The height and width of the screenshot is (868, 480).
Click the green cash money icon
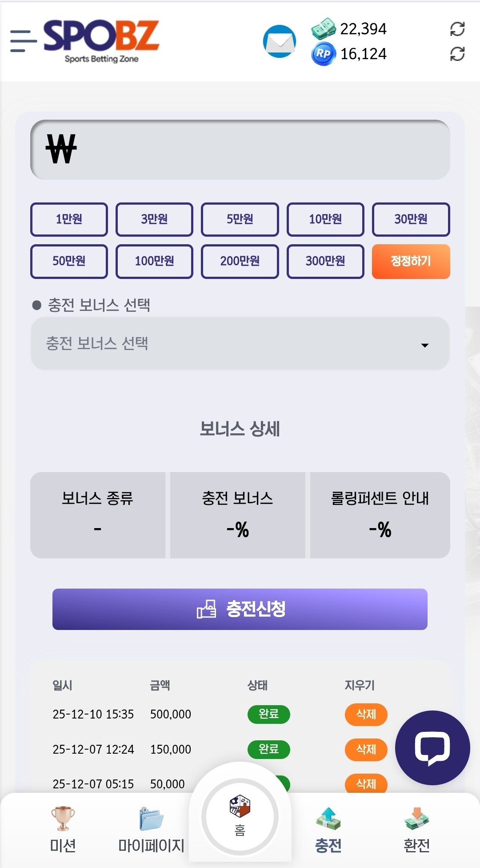tap(323, 29)
